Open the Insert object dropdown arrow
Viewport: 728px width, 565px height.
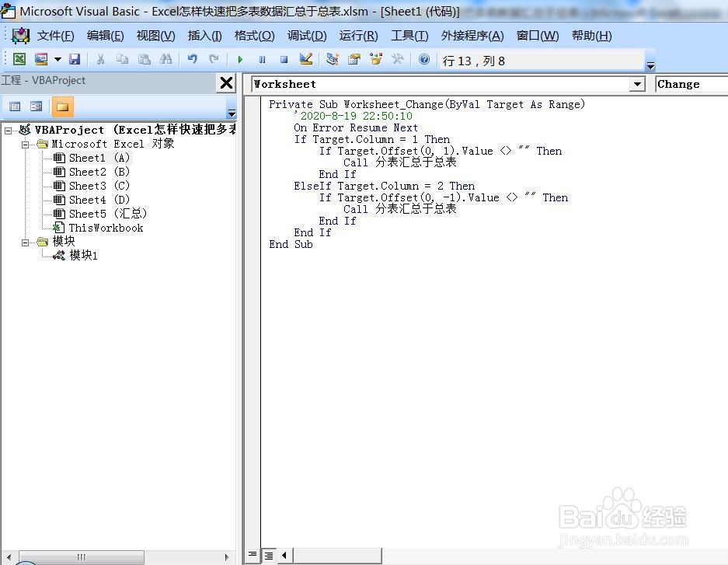pyautogui.click(x=57, y=59)
